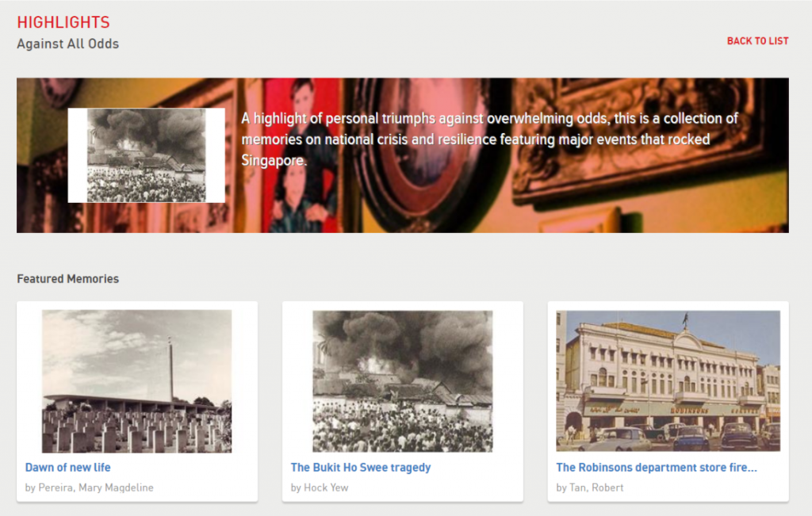Click blank space beside 'Dawn of new life' author
The height and width of the screenshot is (516, 812).
click(206, 487)
